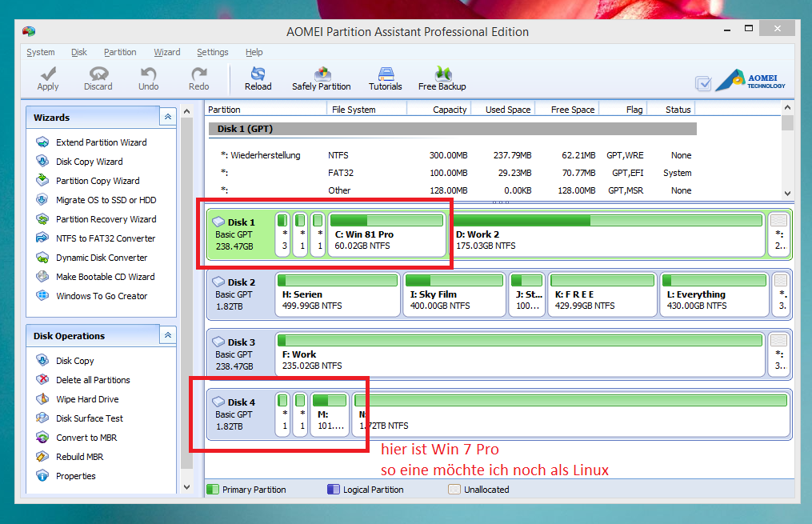Image resolution: width=812 pixels, height=524 pixels.
Task: Click NTFS to FAT32 Converter link
Action: click(106, 238)
